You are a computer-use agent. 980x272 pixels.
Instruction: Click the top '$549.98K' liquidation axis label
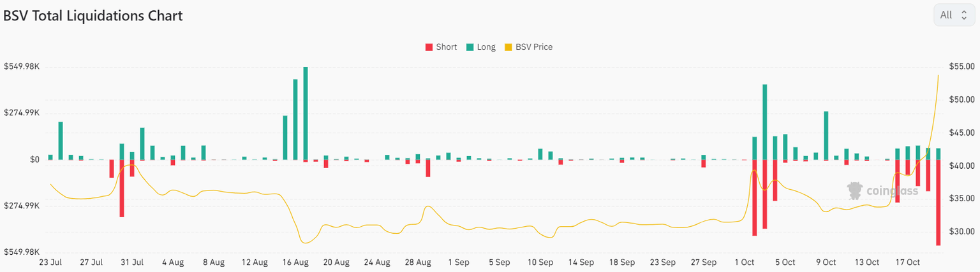pyautogui.click(x=22, y=67)
